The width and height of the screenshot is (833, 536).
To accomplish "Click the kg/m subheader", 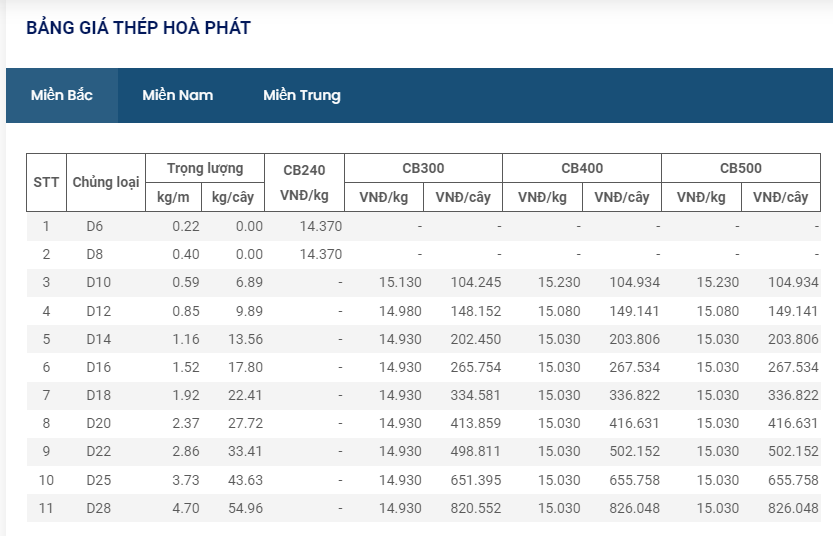I will pyautogui.click(x=173, y=197).
